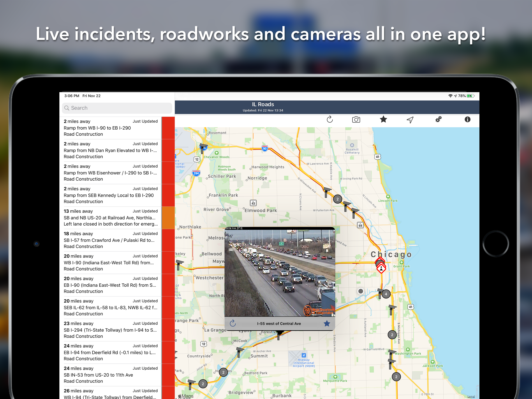This screenshot has height=399, width=532.
Task: Tap the IL Roads title in the header
Action: coord(263,104)
